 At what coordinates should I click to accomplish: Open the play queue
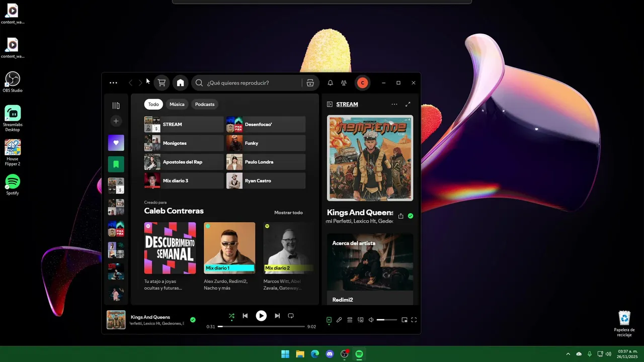350,320
